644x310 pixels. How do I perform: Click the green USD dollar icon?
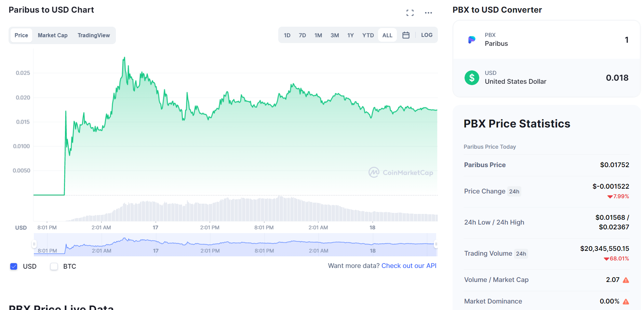click(472, 78)
